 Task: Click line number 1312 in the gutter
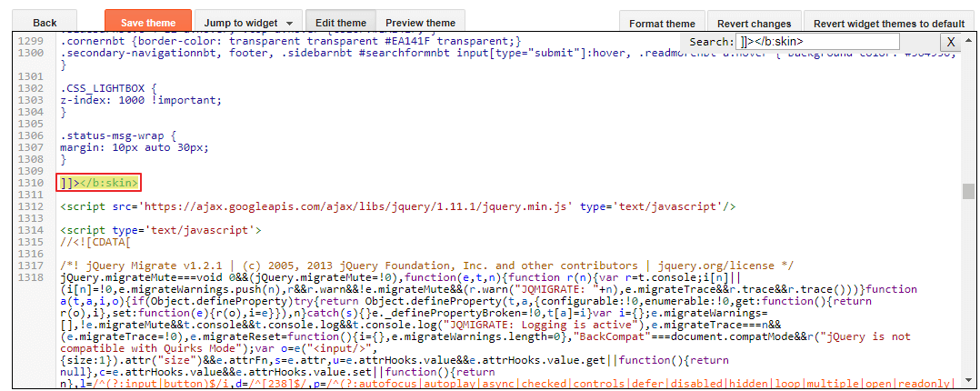[x=31, y=206]
